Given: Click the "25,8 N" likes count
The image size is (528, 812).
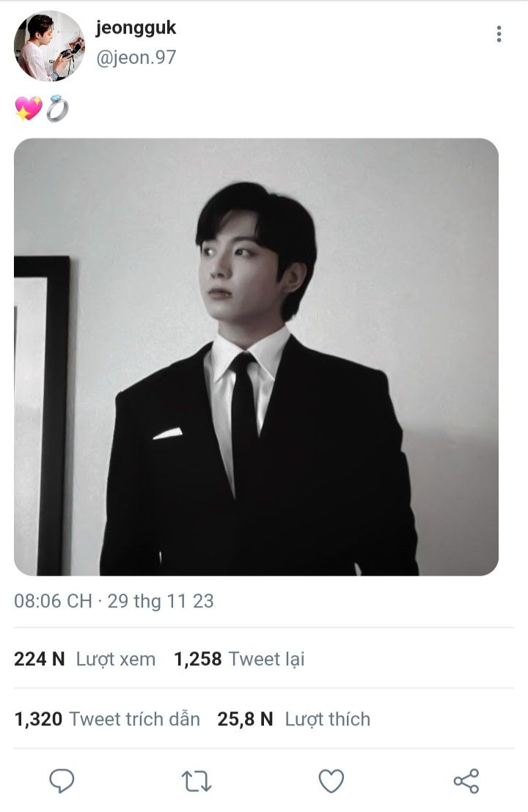Looking at the screenshot, I should click(245, 719).
